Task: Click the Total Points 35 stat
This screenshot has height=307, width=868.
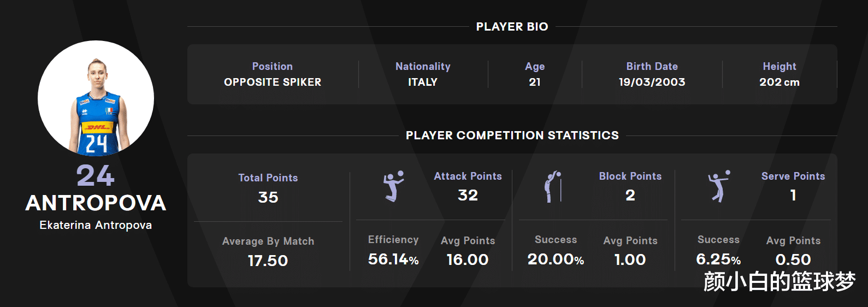Action: pos(268,188)
